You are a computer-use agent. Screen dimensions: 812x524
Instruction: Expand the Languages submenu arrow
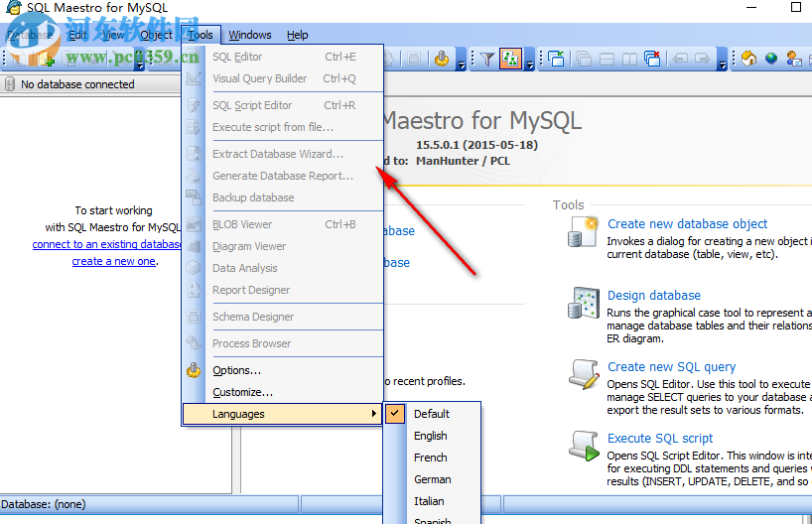373,413
